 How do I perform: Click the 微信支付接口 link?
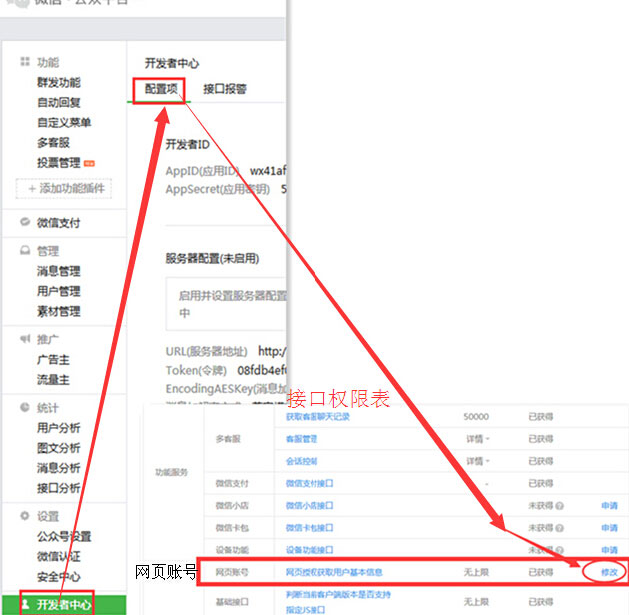(x=309, y=483)
